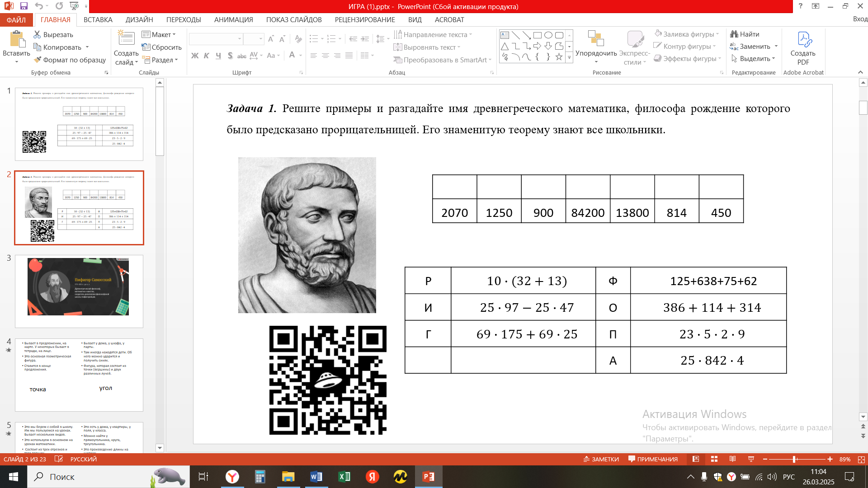Open Контур фигуры outline dropdown
Viewport: 868px width, 488px height.
(x=685, y=46)
